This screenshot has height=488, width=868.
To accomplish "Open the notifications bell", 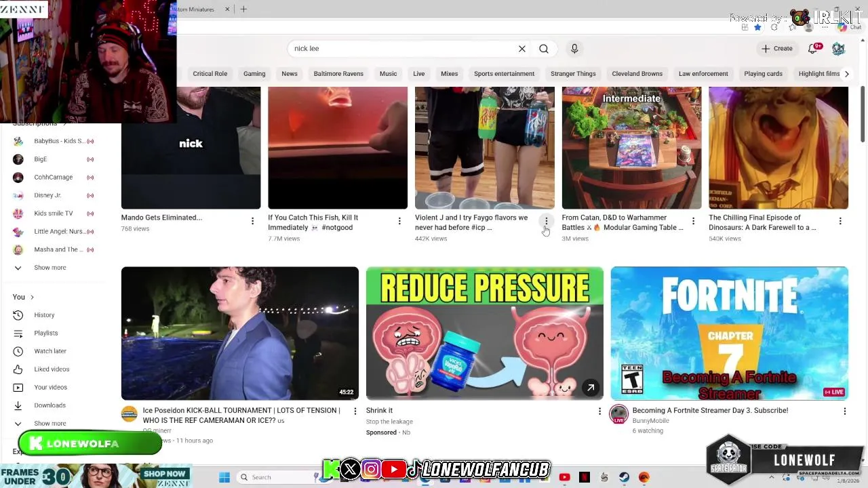I will tap(814, 49).
